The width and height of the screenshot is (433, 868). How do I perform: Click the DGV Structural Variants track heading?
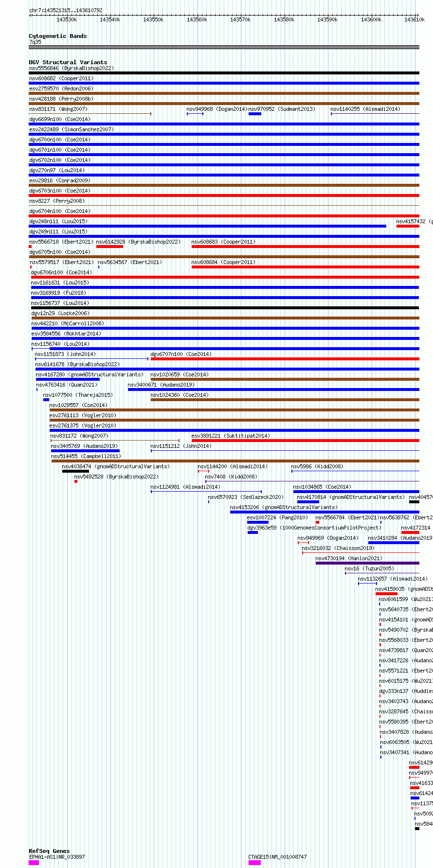(x=68, y=62)
